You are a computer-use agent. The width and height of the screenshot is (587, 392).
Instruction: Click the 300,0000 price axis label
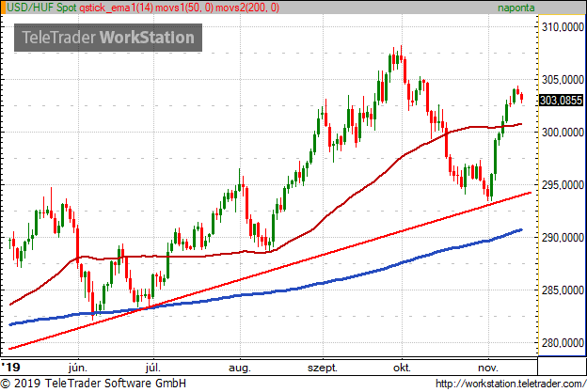(563, 133)
